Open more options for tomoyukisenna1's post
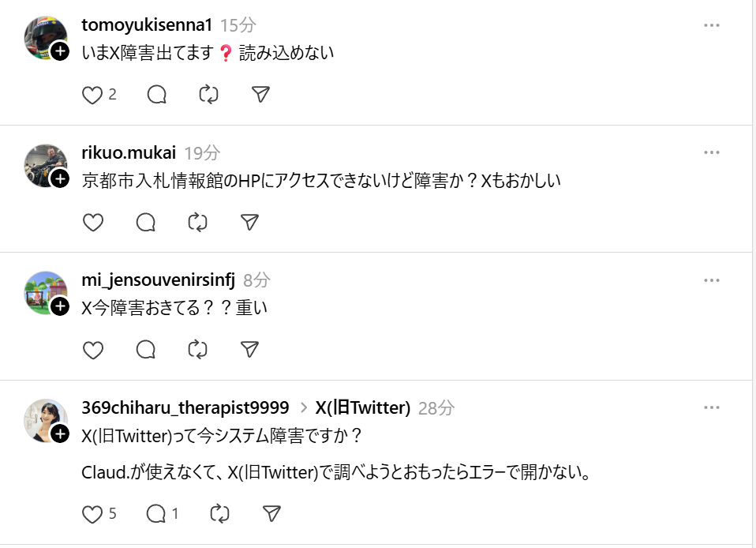 (x=712, y=25)
